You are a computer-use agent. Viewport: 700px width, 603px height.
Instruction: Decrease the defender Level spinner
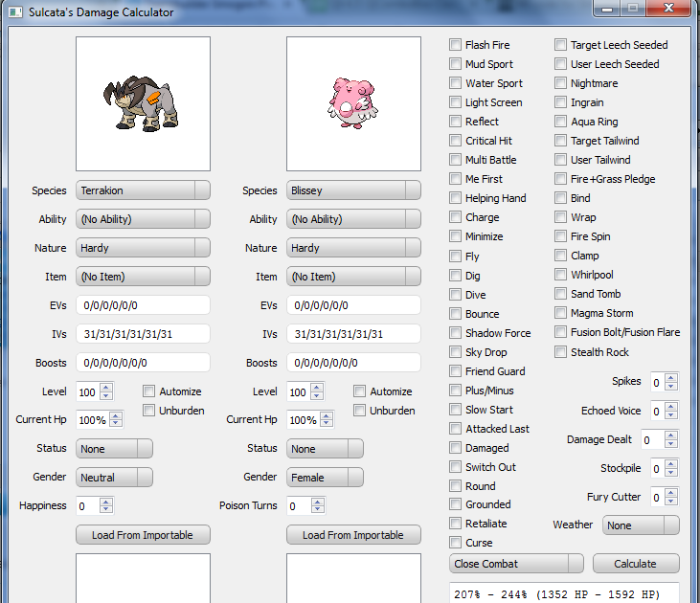click(317, 395)
